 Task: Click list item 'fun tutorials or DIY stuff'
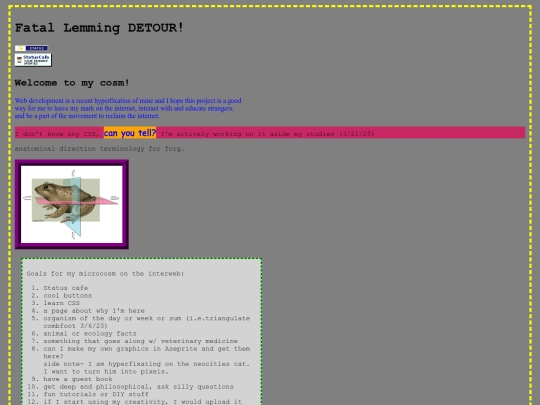[96, 394]
